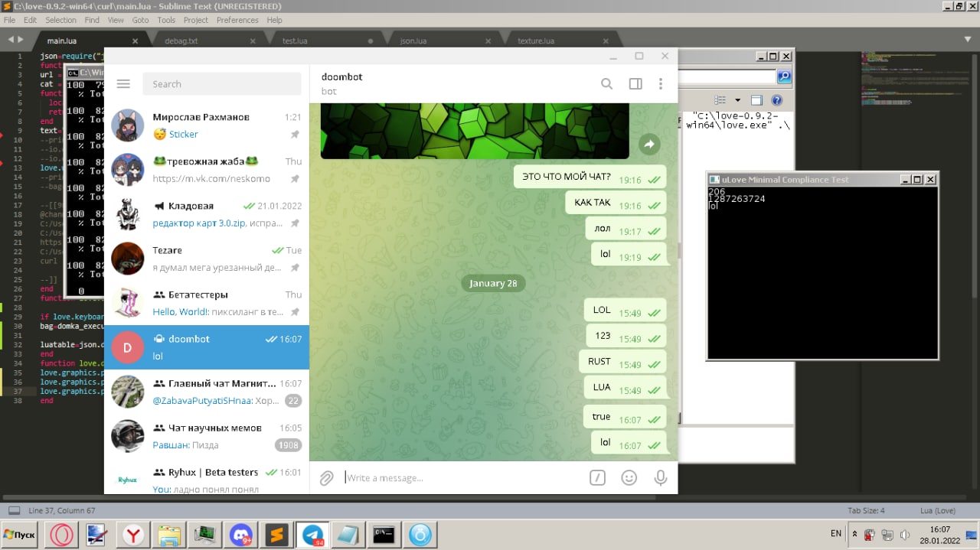Open Кладовая channel
This screenshot has height=550, width=980.
point(207,214)
